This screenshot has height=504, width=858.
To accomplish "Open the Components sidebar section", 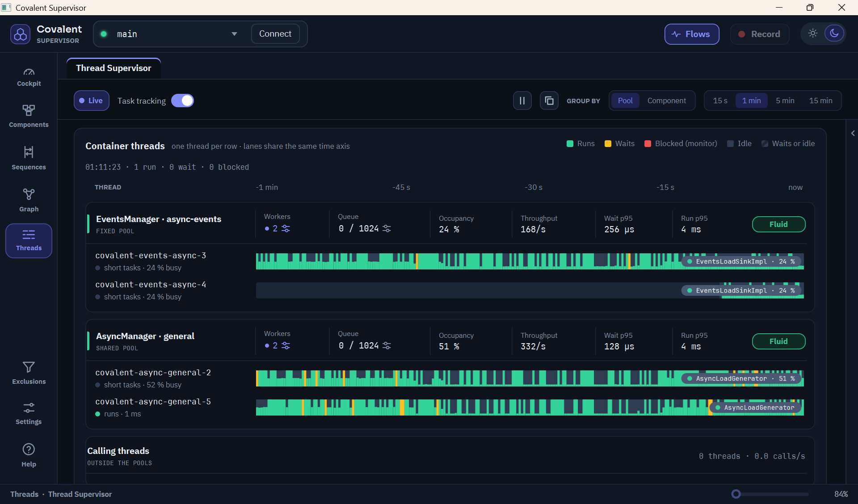I will tap(29, 116).
